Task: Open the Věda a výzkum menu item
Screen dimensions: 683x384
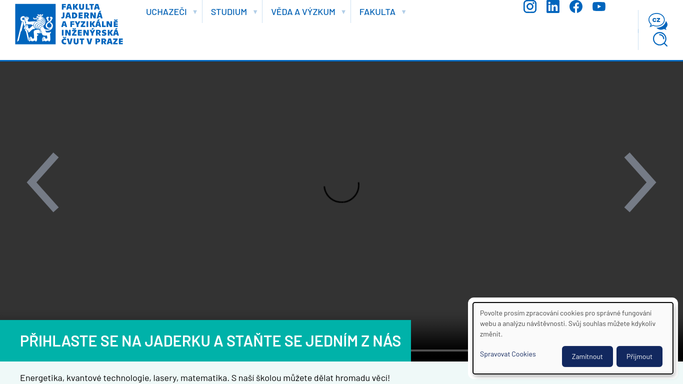Action: click(303, 12)
